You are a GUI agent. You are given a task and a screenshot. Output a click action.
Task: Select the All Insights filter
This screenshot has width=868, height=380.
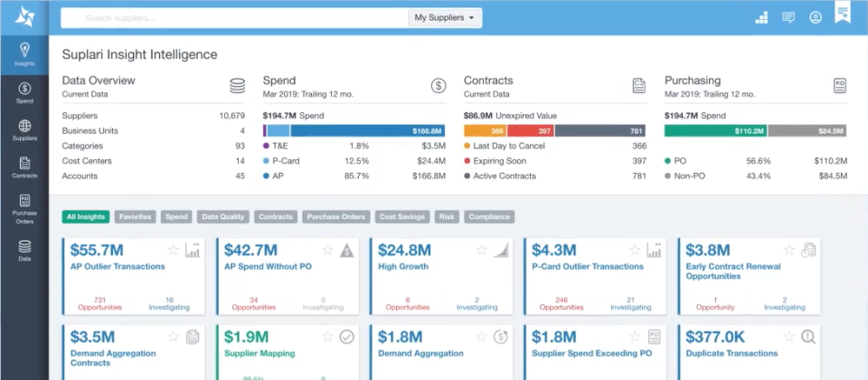pyautogui.click(x=86, y=216)
